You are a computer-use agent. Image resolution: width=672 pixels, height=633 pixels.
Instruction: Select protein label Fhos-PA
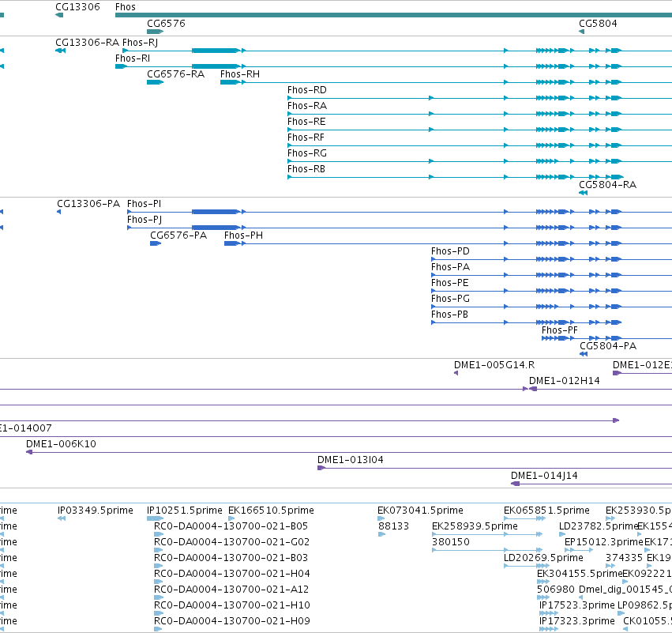(450, 267)
